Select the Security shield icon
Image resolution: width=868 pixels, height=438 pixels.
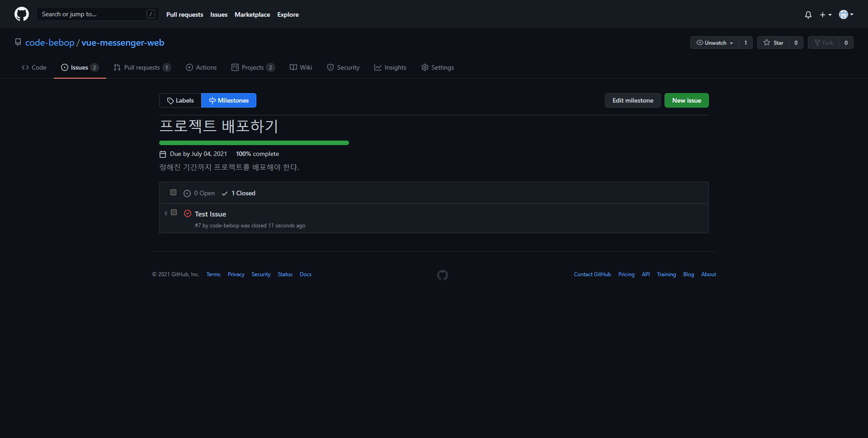tap(330, 67)
